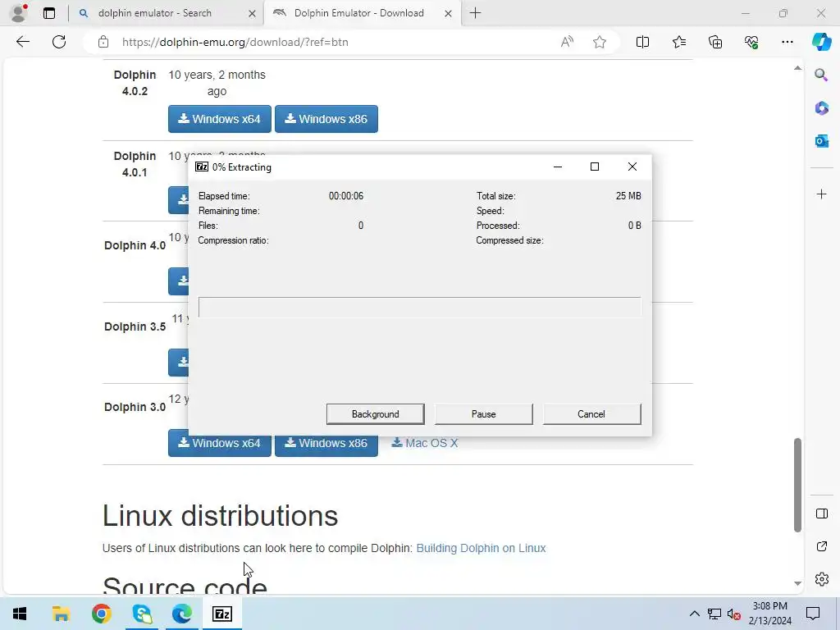Open Edge sidebar search icon
The width and height of the screenshot is (840, 630).
pyautogui.click(x=821, y=75)
